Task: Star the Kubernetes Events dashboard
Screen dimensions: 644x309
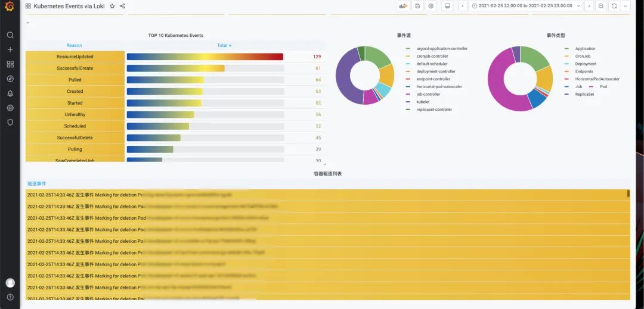Action: 112,6
